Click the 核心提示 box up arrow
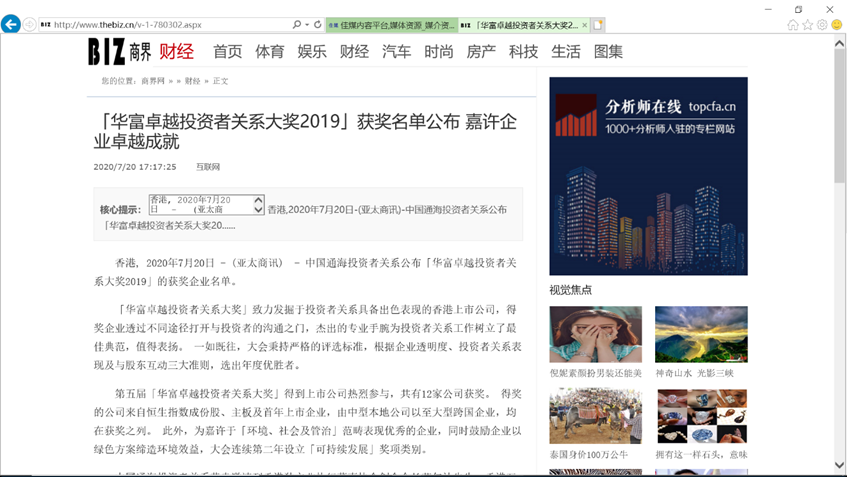The width and height of the screenshot is (847, 477). (259, 200)
